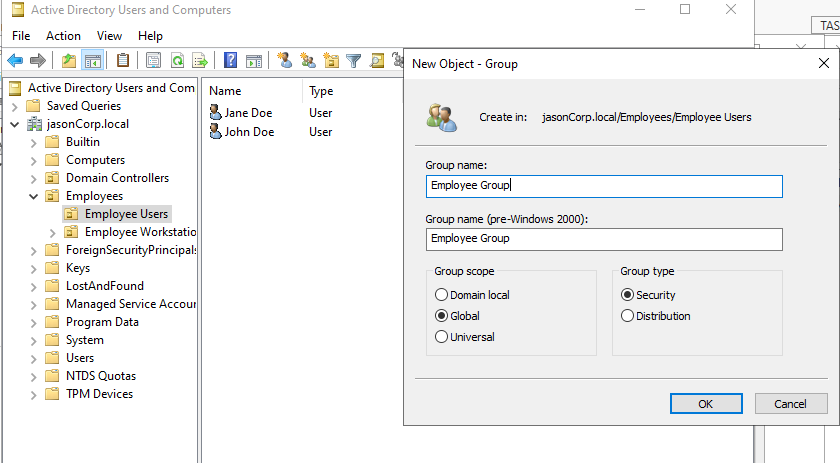Open the View menu
The width and height of the screenshot is (840, 463).
[x=110, y=35]
